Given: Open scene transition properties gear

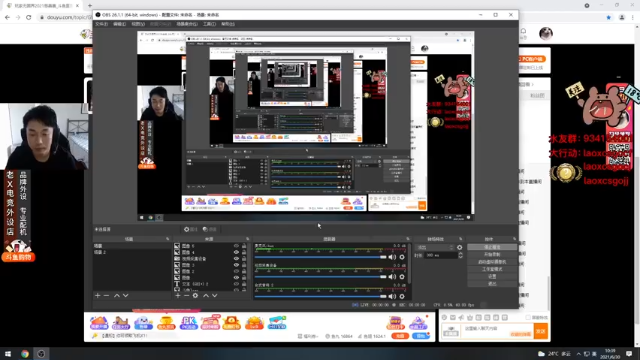Looking at the screenshot, I should coord(460,247).
